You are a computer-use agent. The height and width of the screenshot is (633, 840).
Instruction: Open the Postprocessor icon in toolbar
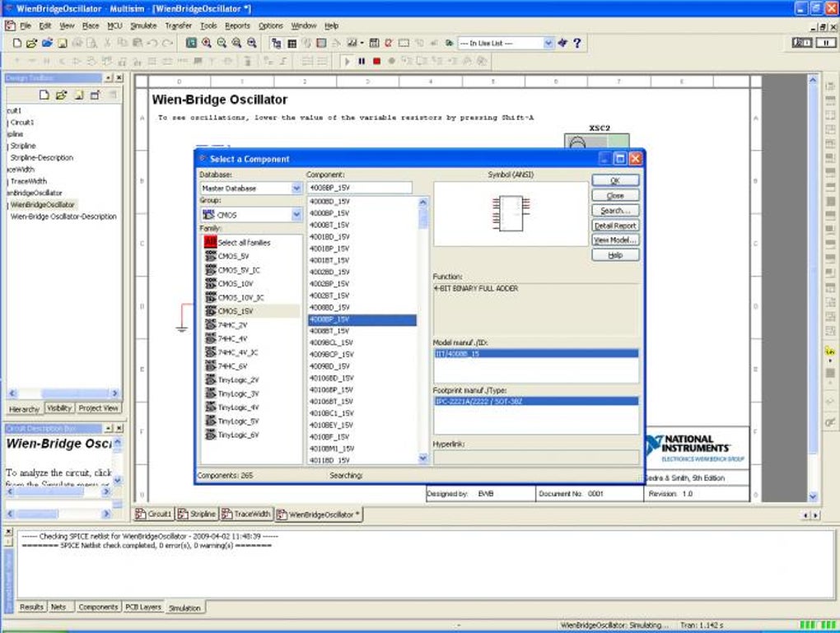click(375, 43)
